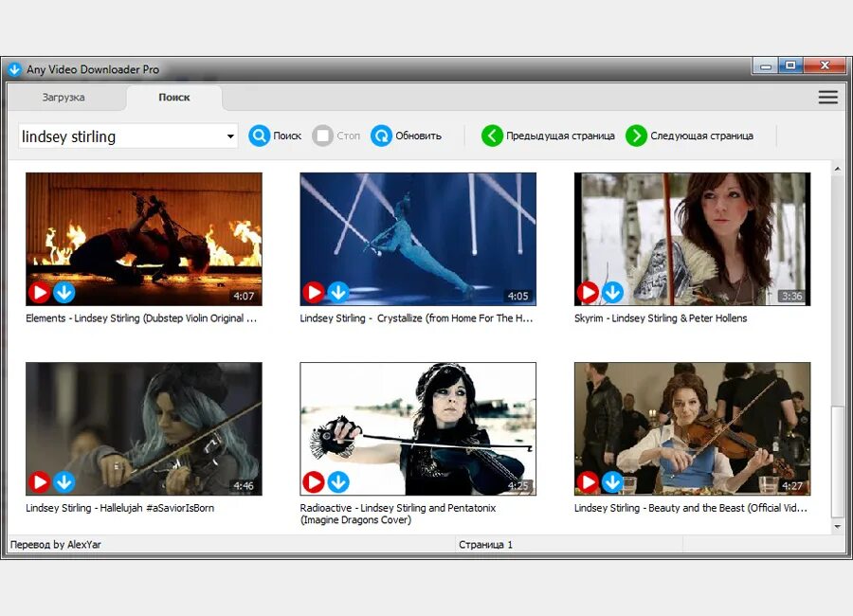The image size is (853, 616).
Task: Maximize the Any Video Downloader Pro window
Action: click(x=791, y=65)
